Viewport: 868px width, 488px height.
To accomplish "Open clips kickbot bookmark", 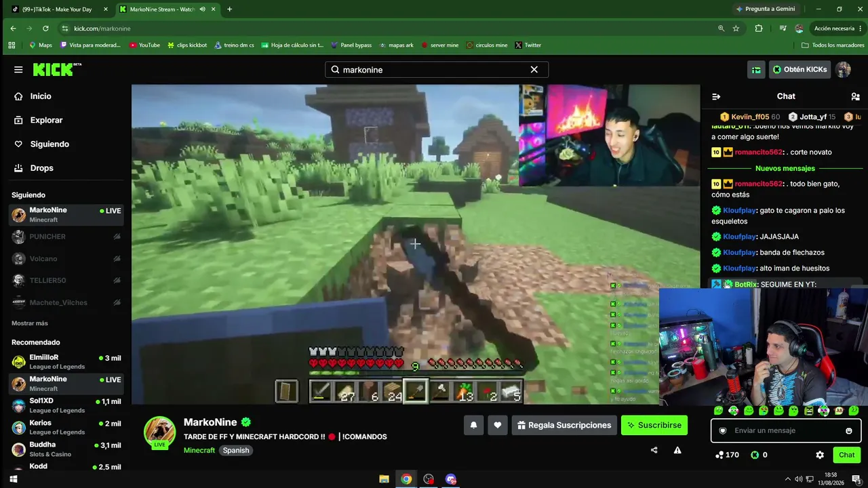I will click(186, 45).
